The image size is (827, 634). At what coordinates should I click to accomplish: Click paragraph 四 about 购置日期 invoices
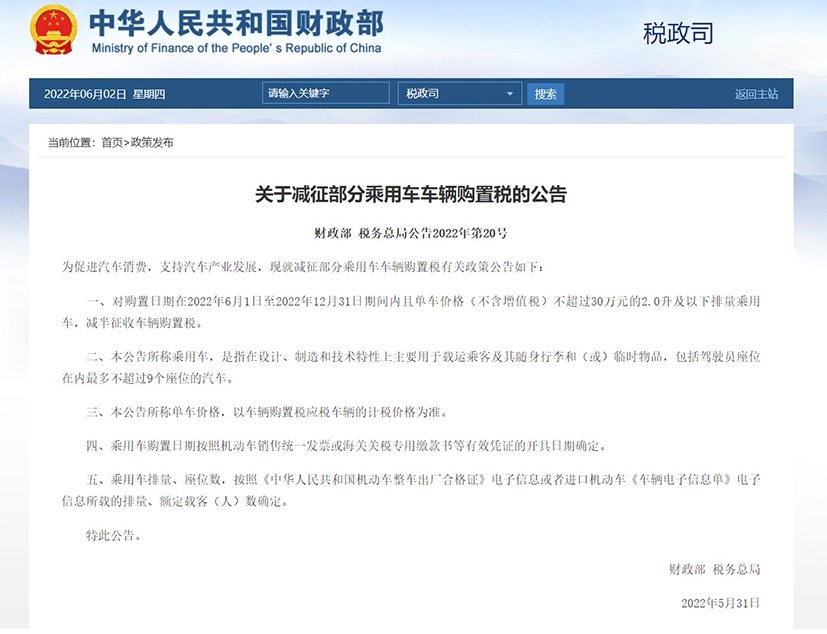[x=346, y=446]
